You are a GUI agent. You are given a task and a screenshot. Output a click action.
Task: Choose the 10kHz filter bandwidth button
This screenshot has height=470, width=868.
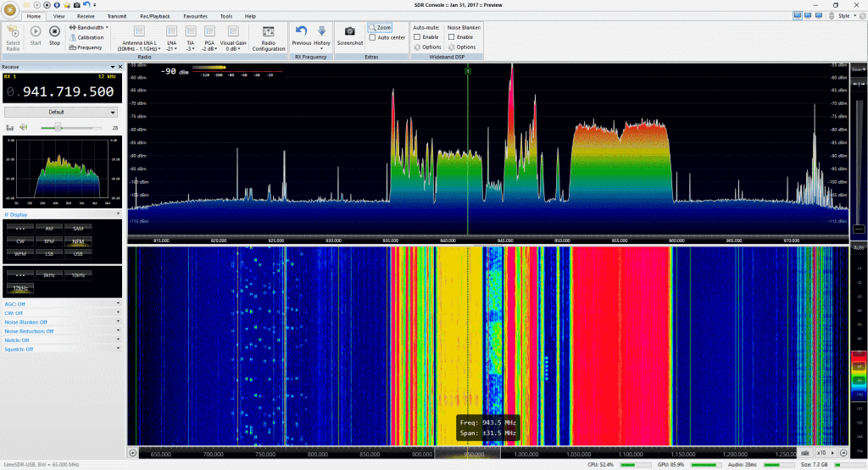pyautogui.click(x=78, y=274)
